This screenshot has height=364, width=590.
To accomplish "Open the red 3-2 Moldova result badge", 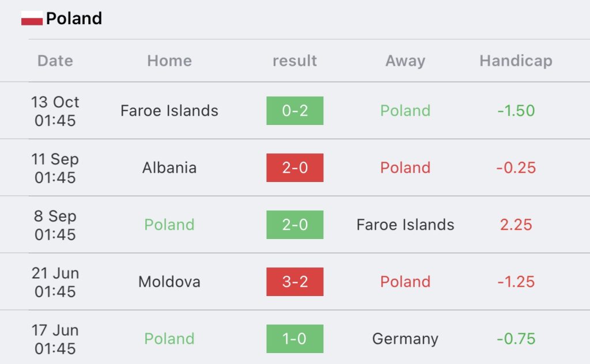I will coord(295,282).
